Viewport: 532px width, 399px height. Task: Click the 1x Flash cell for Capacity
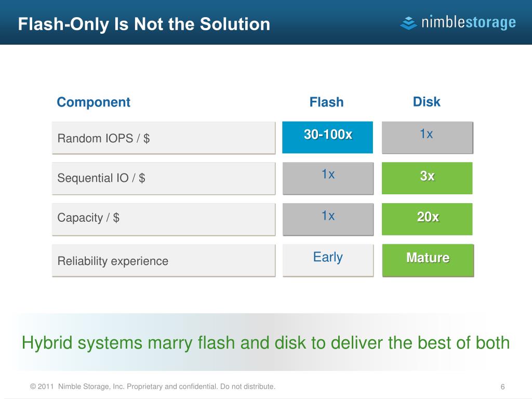tap(328, 219)
